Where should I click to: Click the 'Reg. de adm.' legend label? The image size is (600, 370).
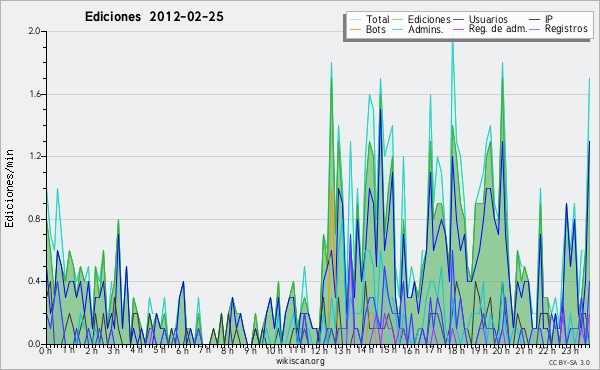(498, 29)
